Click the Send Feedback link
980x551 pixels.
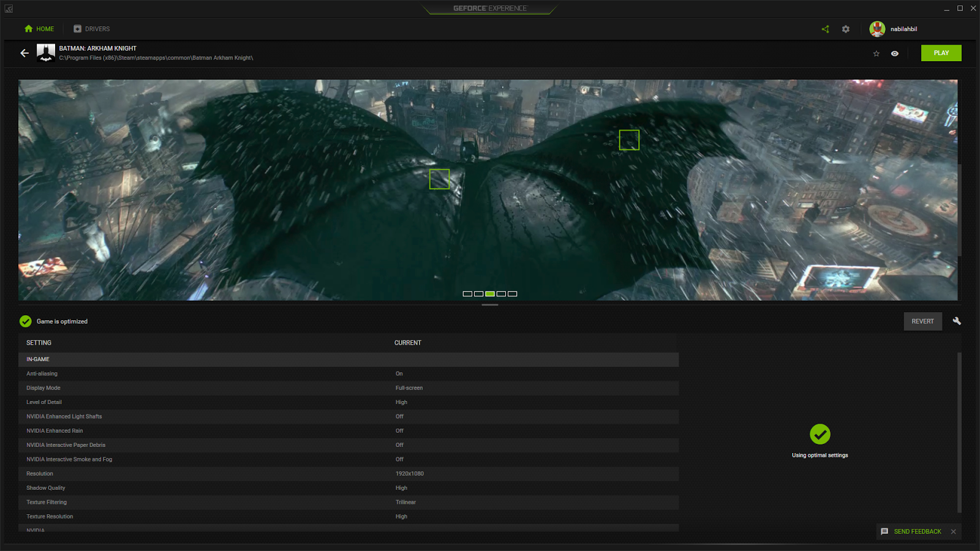click(918, 531)
